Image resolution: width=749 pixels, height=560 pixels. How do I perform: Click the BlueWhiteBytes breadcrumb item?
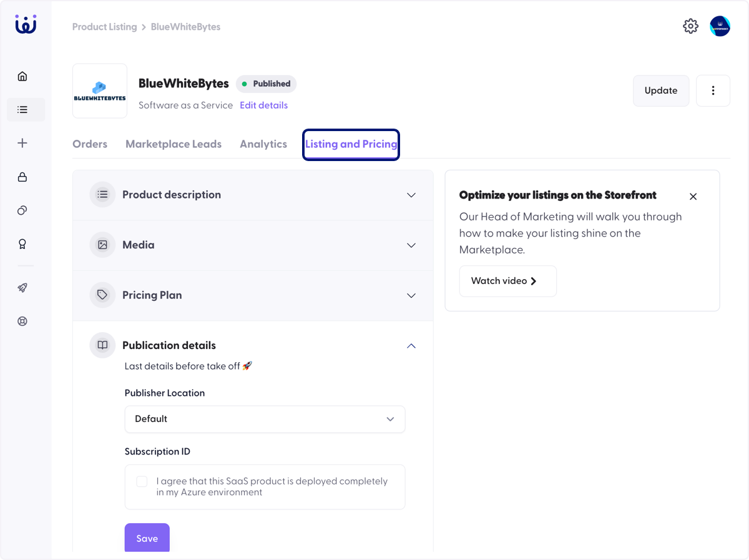pyautogui.click(x=185, y=27)
